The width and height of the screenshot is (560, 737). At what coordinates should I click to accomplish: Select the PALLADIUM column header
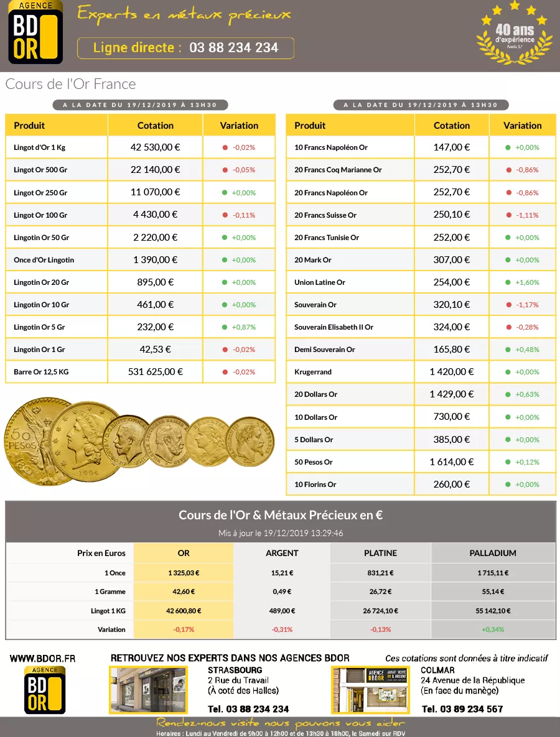coord(493,553)
